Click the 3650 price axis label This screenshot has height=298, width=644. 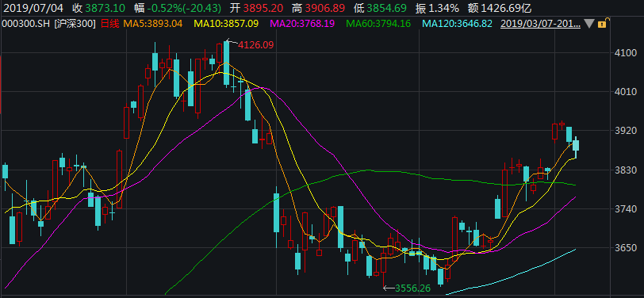(x=620, y=248)
